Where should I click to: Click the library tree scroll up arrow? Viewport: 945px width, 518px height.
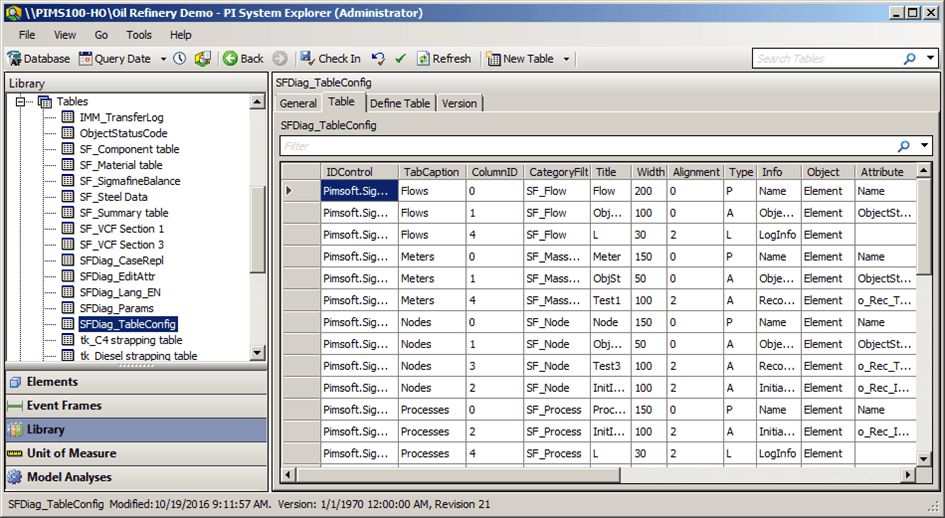tap(257, 102)
